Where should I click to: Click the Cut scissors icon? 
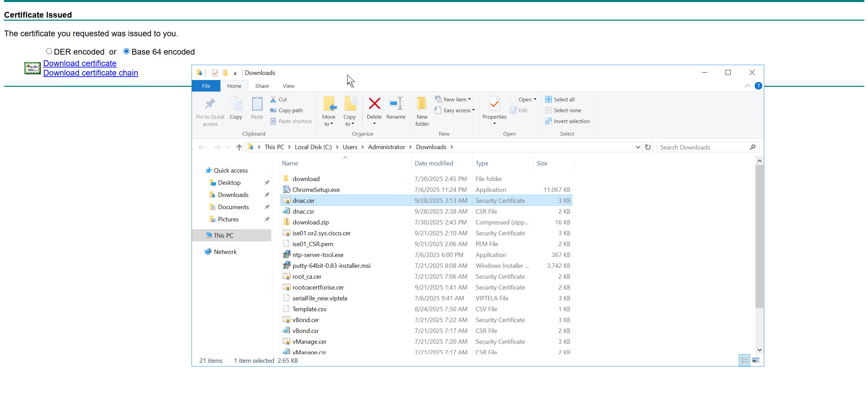point(273,99)
